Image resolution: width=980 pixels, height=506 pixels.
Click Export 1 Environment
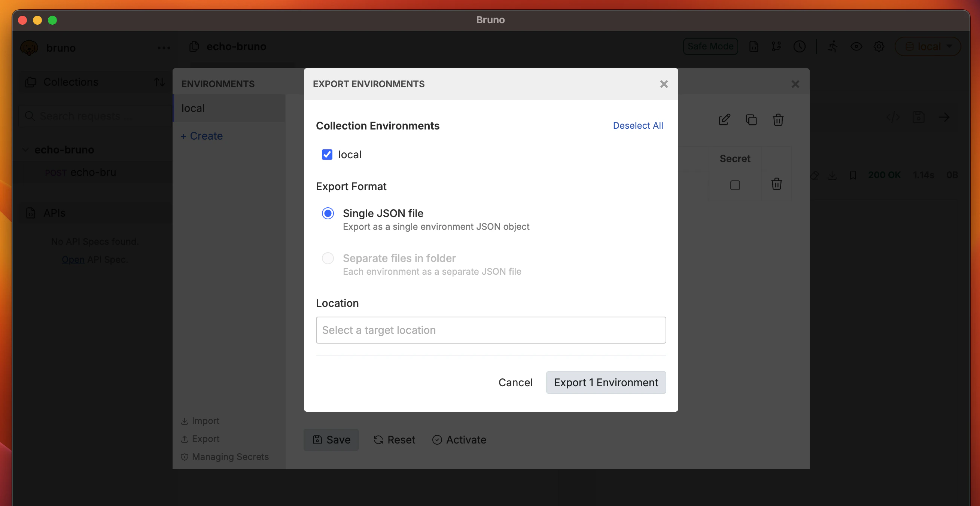[606, 382]
